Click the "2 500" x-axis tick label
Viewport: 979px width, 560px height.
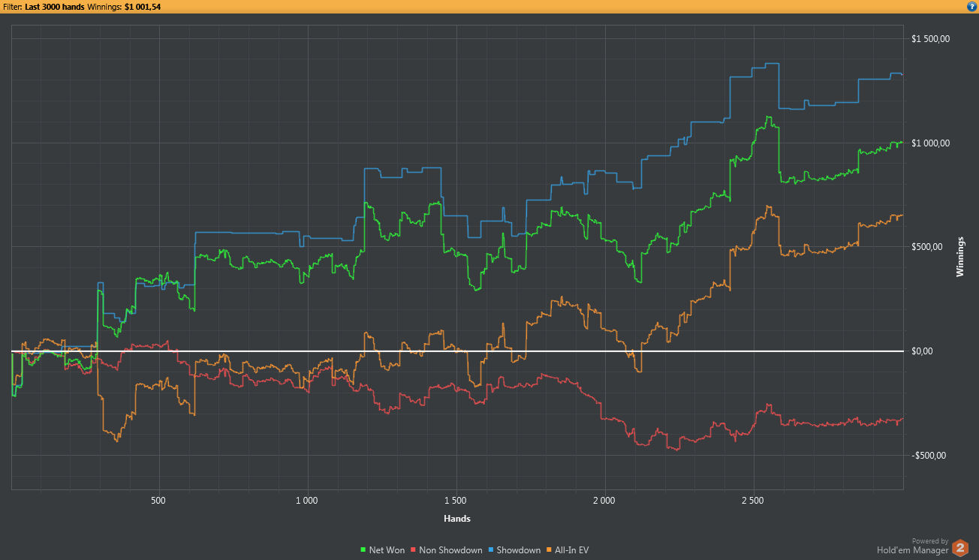click(x=752, y=500)
